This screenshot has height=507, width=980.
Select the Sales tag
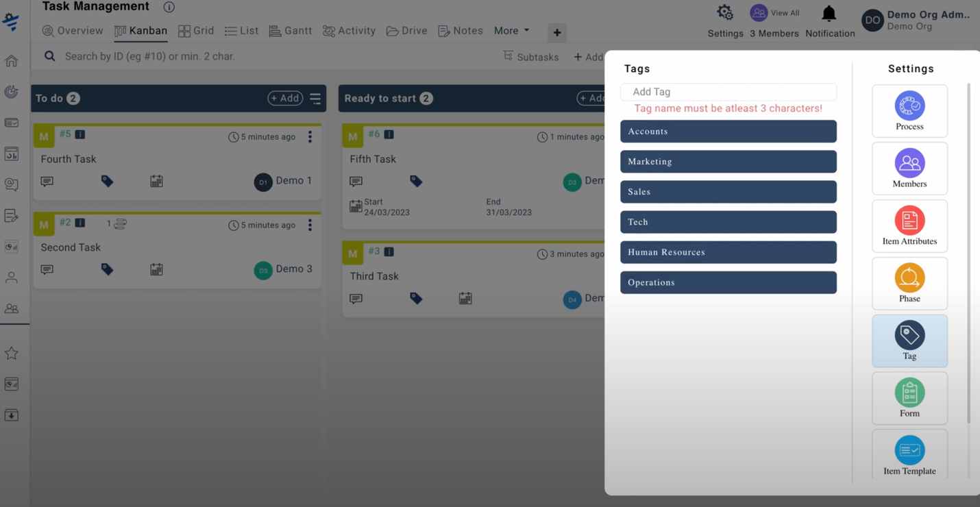pos(728,192)
